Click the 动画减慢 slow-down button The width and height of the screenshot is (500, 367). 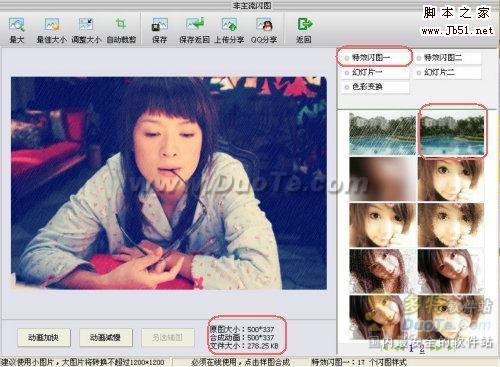click(106, 337)
